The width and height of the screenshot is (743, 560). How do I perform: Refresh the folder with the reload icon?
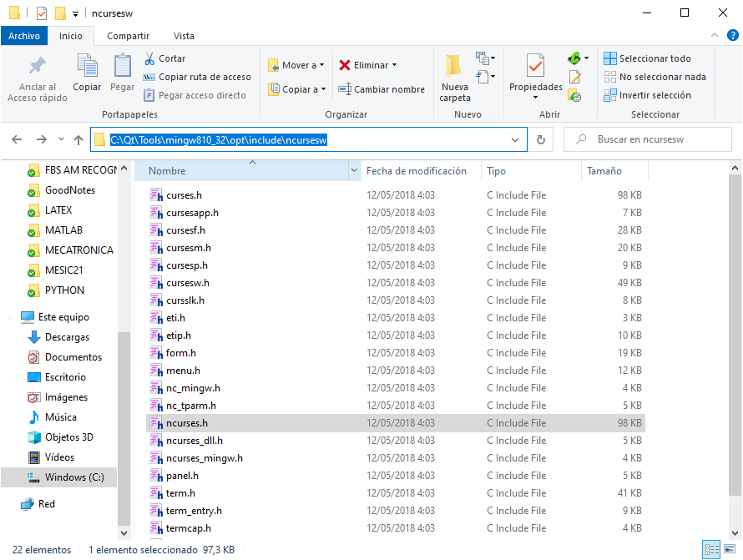pyautogui.click(x=541, y=140)
